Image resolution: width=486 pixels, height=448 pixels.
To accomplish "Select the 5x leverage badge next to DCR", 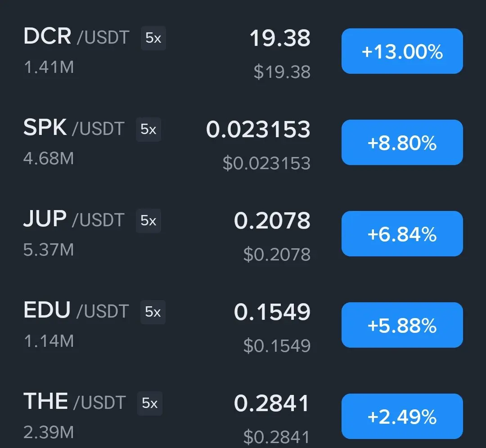I will click(x=153, y=38).
